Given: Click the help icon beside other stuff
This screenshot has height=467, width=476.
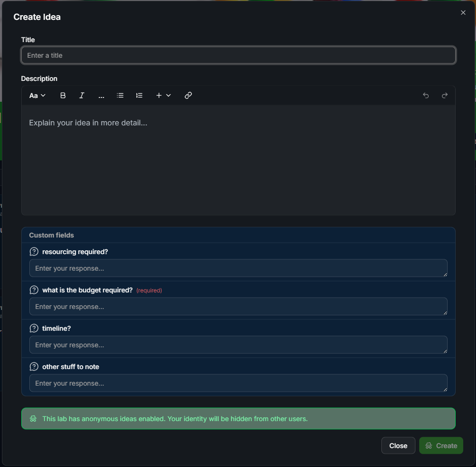Looking at the screenshot, I should (x=34, y=367).
